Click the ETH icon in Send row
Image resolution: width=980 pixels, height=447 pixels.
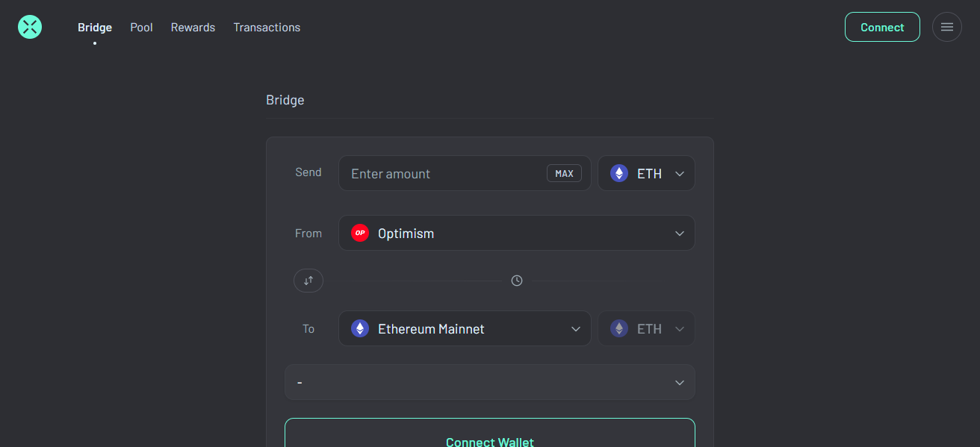point(619,173)
